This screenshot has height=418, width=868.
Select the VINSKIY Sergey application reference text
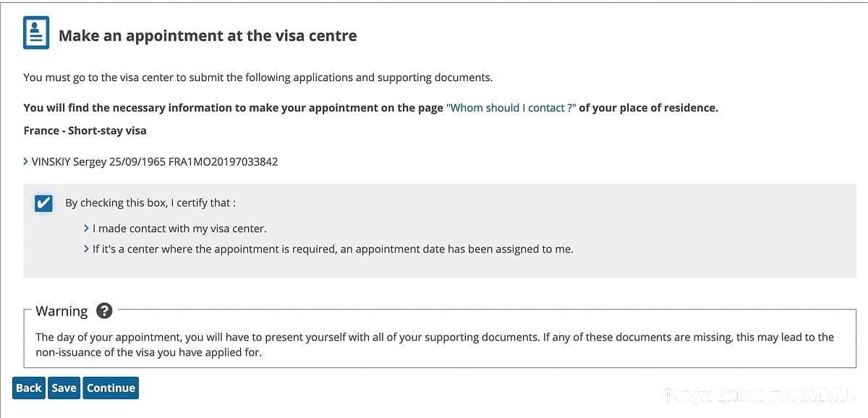[x=155, y=161]
